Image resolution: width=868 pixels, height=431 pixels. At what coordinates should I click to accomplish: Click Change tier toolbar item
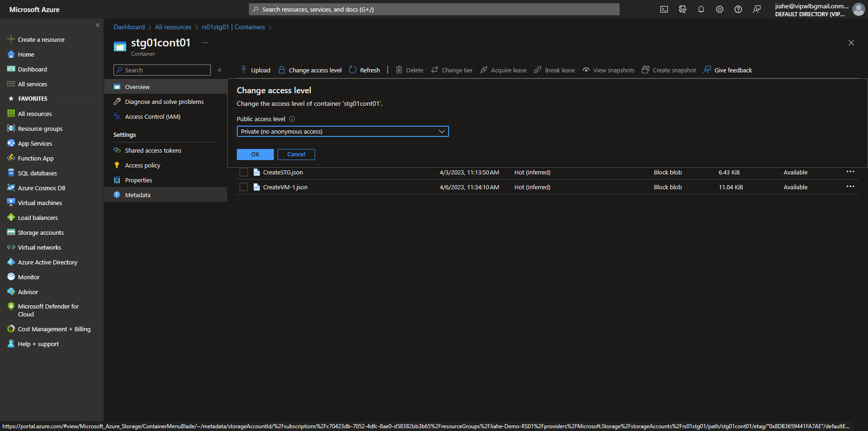[452, 70]
